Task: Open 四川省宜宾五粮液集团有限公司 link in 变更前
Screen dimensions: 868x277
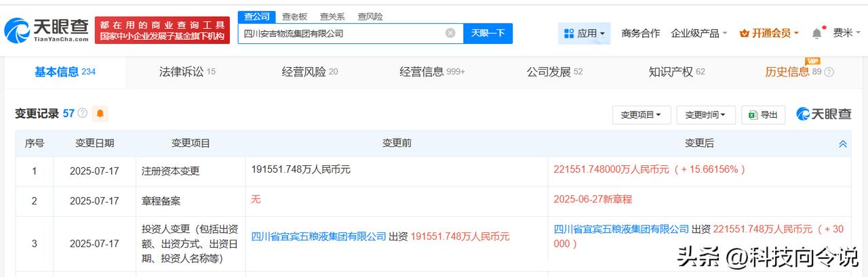Action: [319, 236]
